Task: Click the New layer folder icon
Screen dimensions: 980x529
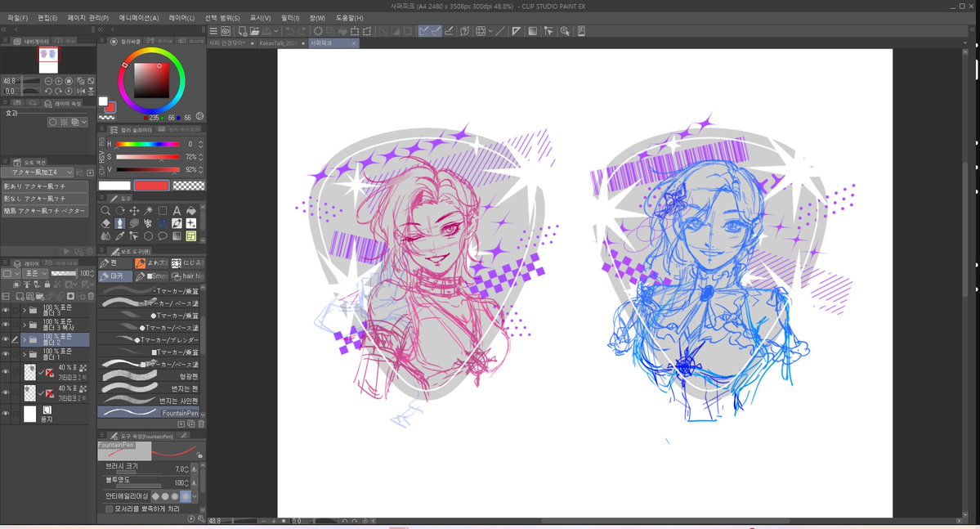Action: point(40,297)
